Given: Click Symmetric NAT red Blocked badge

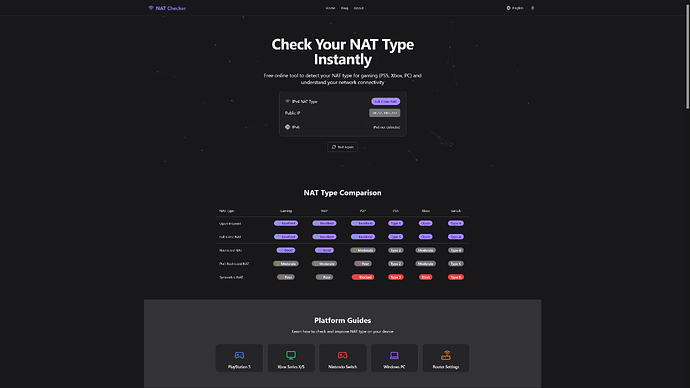Looking at the screenshot, I should coord(363,277).
